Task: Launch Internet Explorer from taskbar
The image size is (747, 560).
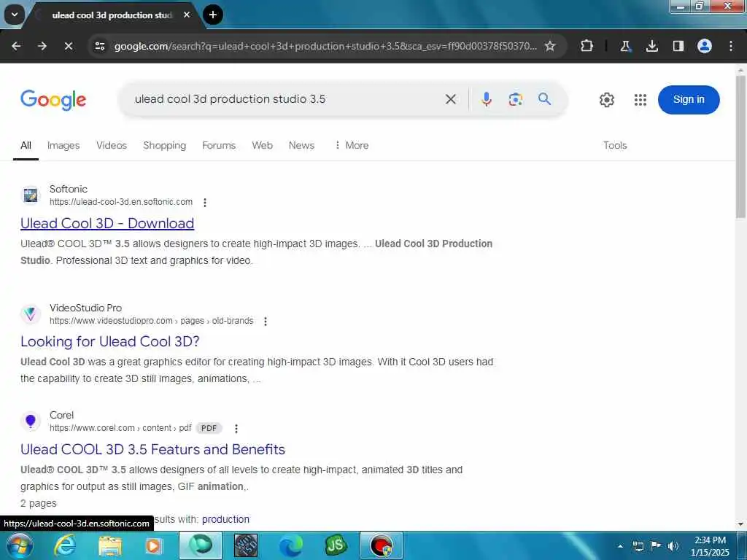Action: pyautogui.click(x=65, y=545)
